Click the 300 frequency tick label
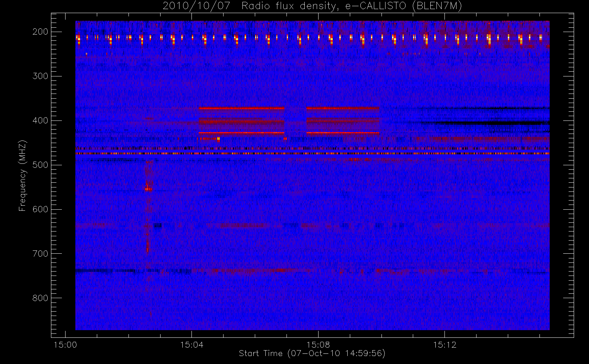Image resolution: width=589 pixels, height=364 pixels. tap(40, 76)
